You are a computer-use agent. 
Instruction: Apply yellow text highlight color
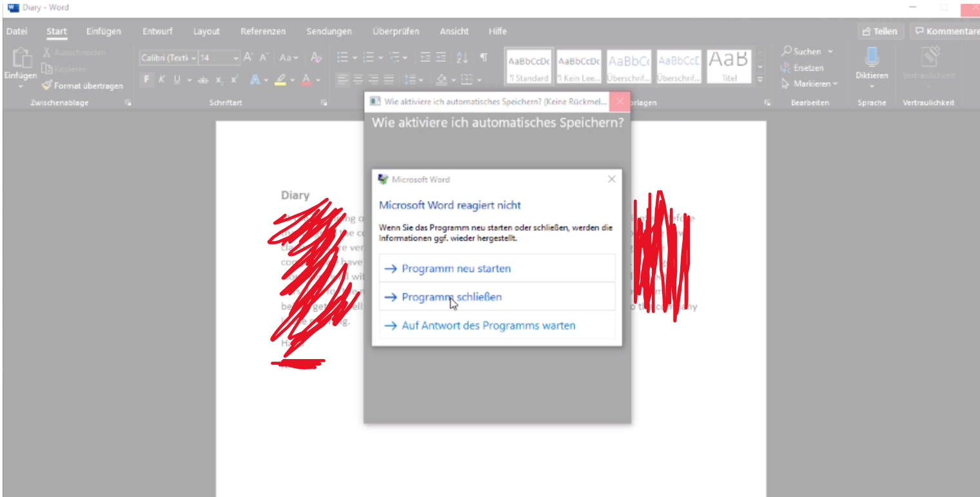280,80
